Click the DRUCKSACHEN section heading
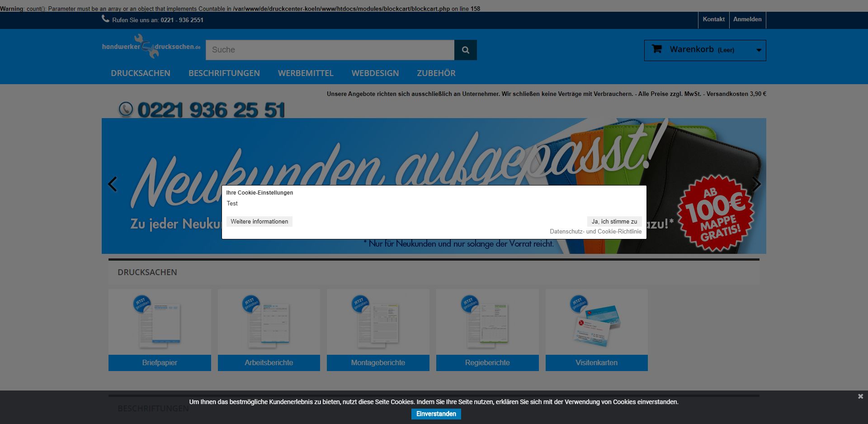This screenshot has width=868, height=424. [147, 272]
